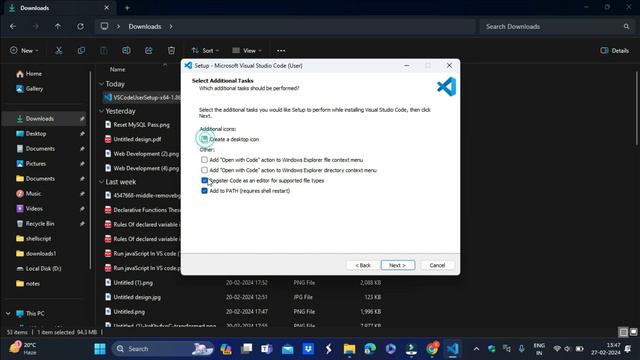
Task: Open the View dropdown
Action: (x=247, y=51)
